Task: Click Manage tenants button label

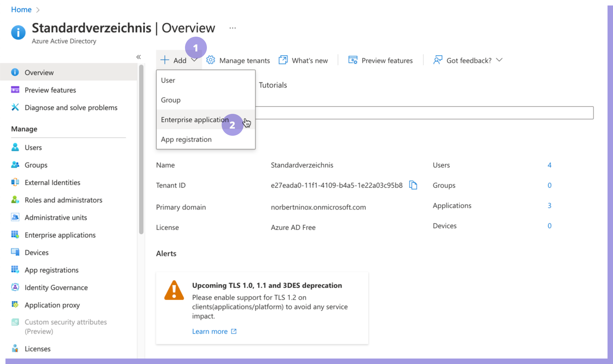Action: click(245, 60)
